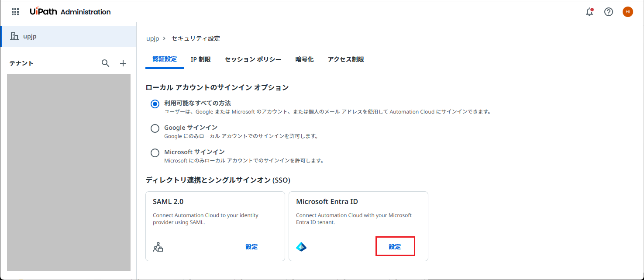
Task: Click the SAML identity provider icon
Action: coord(158,247)
